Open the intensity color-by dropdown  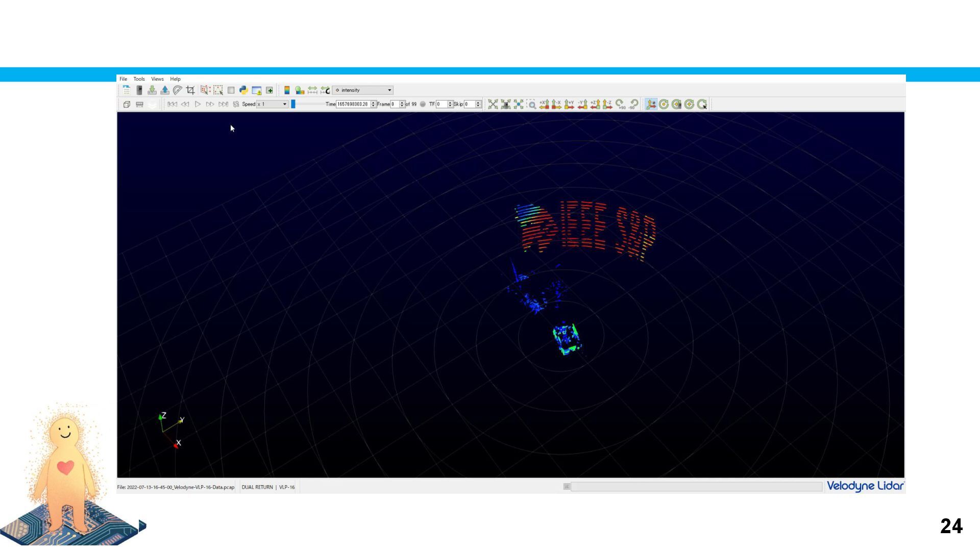[362, 90]
